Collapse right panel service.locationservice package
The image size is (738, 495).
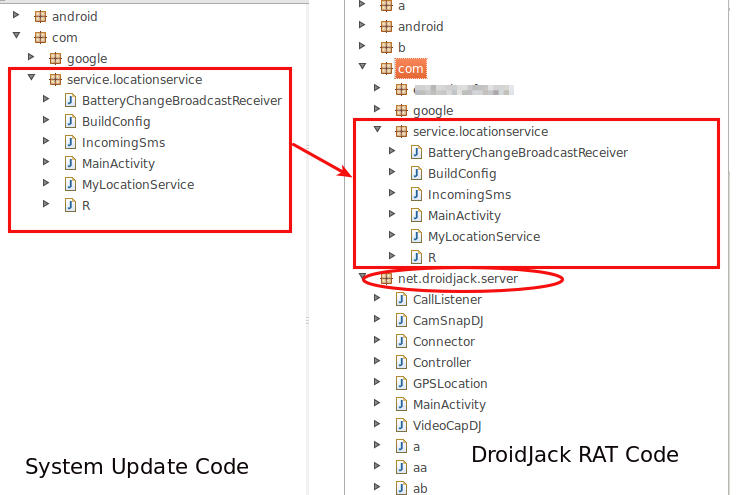[x=377, y=131]
